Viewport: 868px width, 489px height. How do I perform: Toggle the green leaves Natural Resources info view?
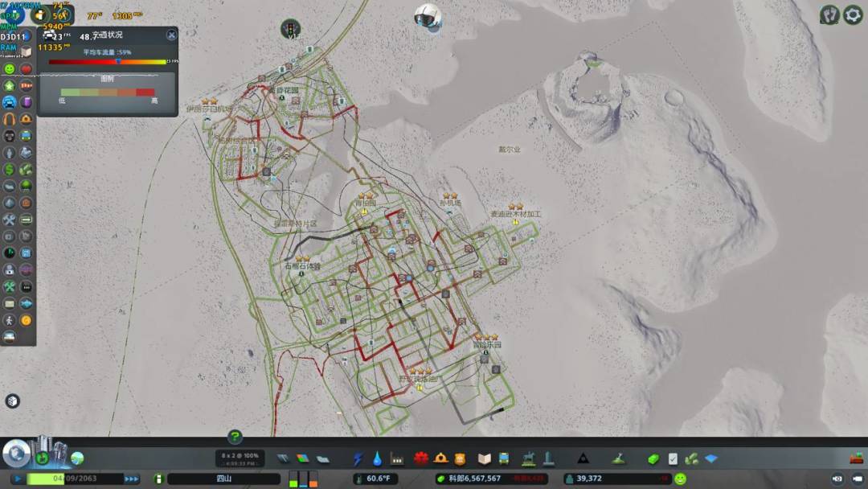point(26,170)
